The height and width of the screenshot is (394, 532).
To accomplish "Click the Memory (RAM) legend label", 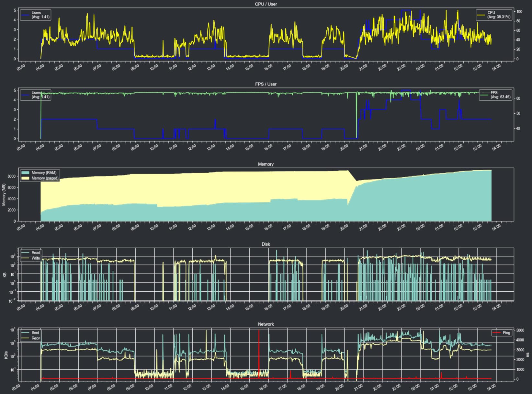I will pos(44,173).
